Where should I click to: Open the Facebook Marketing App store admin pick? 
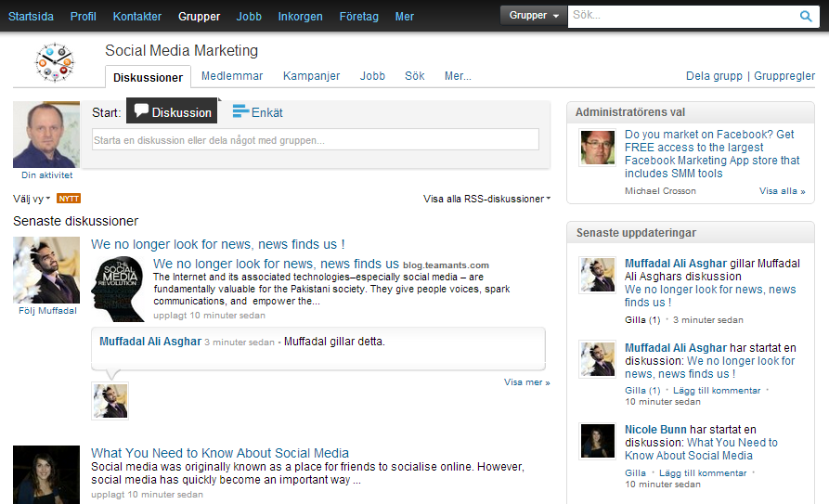712,154
